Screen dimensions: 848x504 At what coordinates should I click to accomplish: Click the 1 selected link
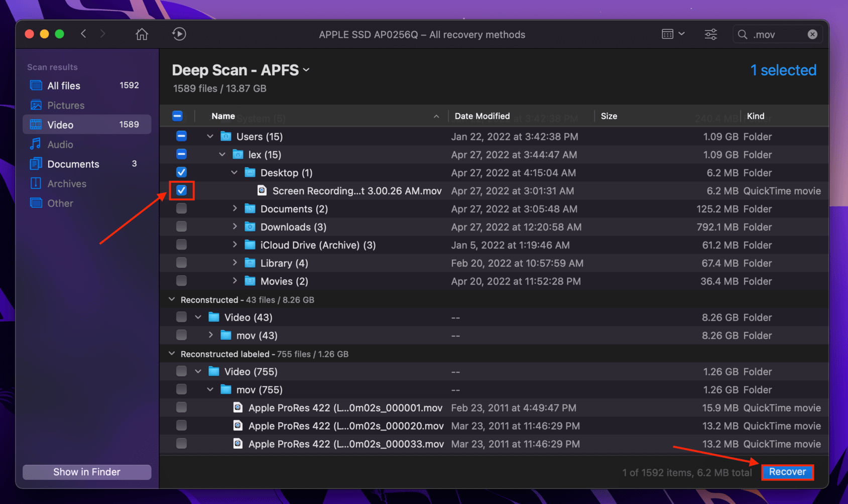tap(783, 70)
